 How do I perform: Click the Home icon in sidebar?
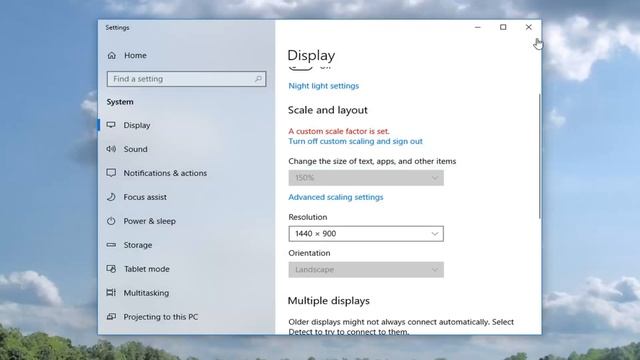tap(111, 55)
